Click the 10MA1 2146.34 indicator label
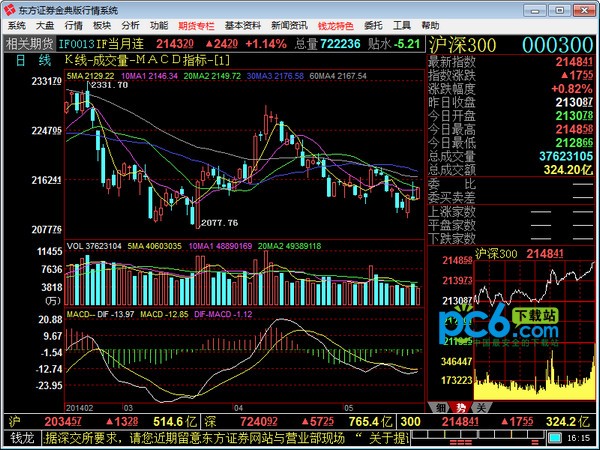 tap(149, 76)
